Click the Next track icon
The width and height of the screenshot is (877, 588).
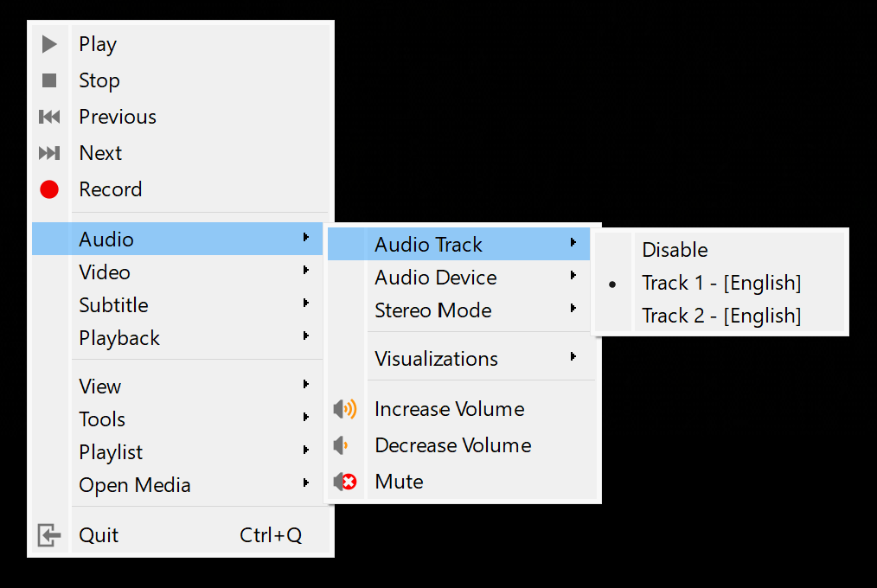pyautogui.click(x=49, y=153)
